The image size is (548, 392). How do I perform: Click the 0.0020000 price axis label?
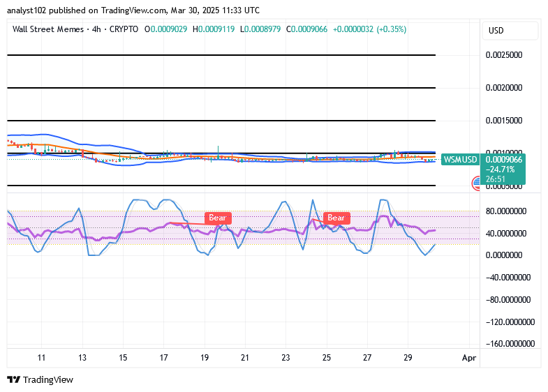tap(504, 88)
